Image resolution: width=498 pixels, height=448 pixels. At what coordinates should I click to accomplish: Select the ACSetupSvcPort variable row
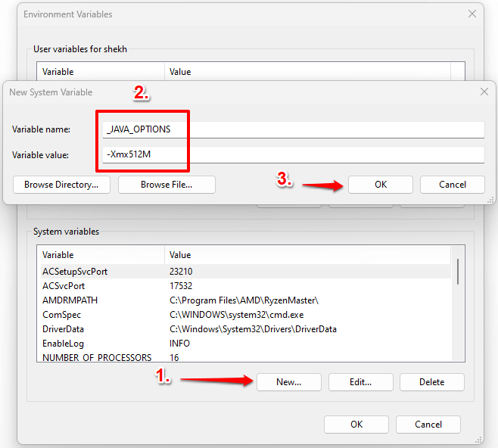pyautogui.click(x=246, y=272)
